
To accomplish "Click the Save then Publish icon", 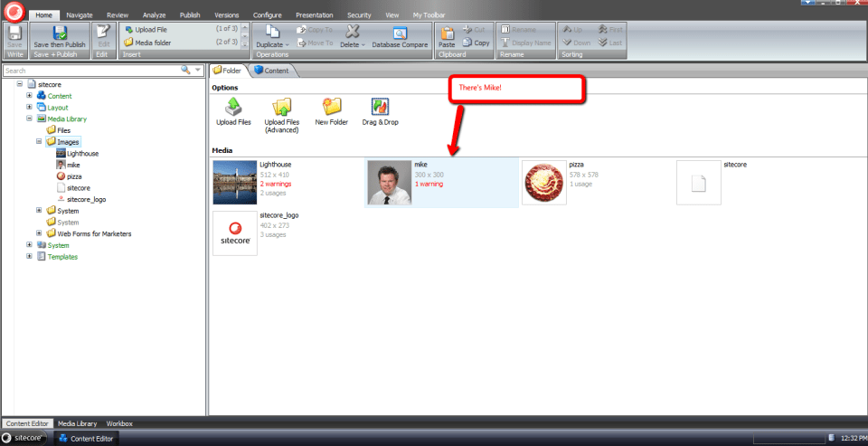I will coord(59,33).
